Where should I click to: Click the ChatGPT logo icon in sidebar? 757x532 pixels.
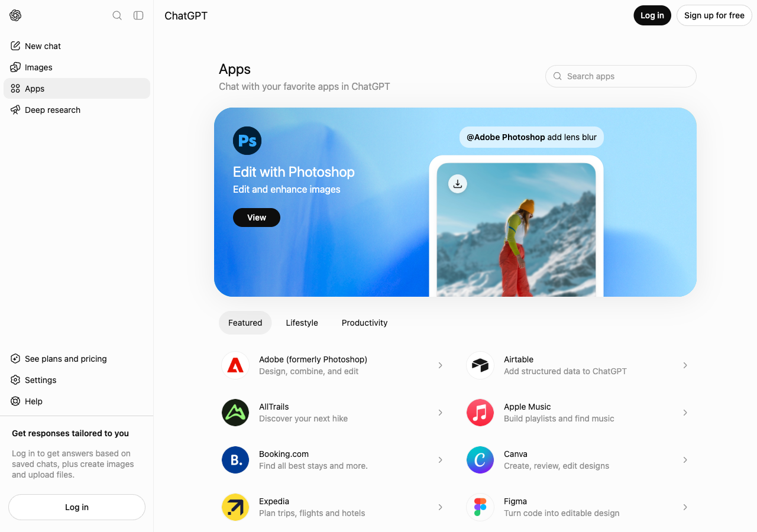(15, 15)
